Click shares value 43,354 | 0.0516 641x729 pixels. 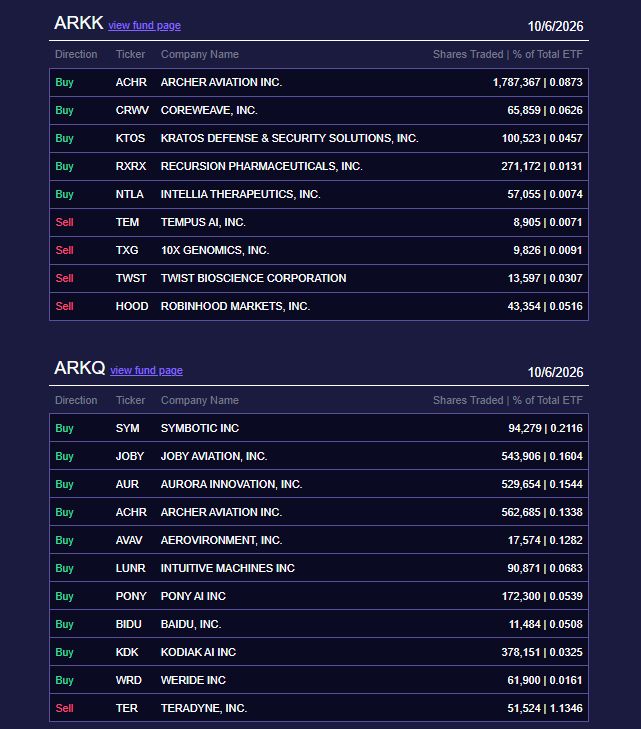coord(545,306)
